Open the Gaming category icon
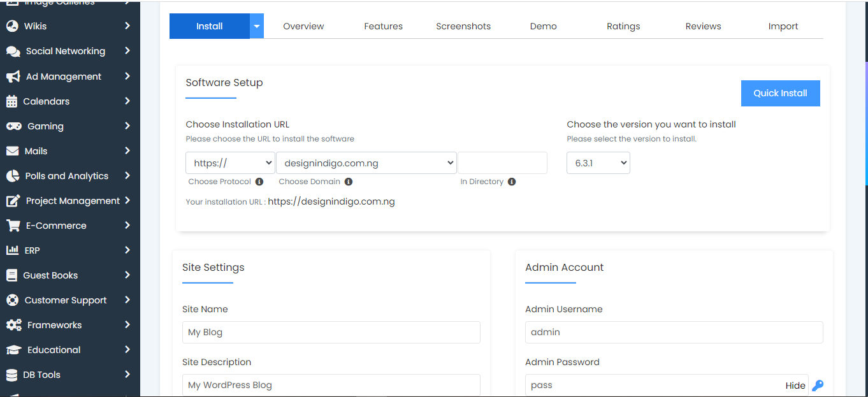Image resolution: width=868 pixels, height=397 pixels. coord(14,126)
